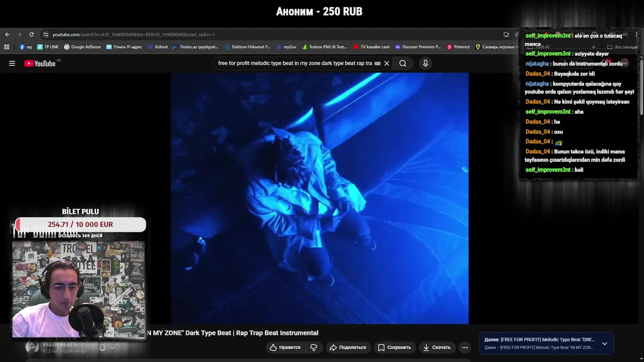The width and height of the screenshot is (644, 362).
Task: Go forward with the browser forward arrow
Action: tap(19, 35)
